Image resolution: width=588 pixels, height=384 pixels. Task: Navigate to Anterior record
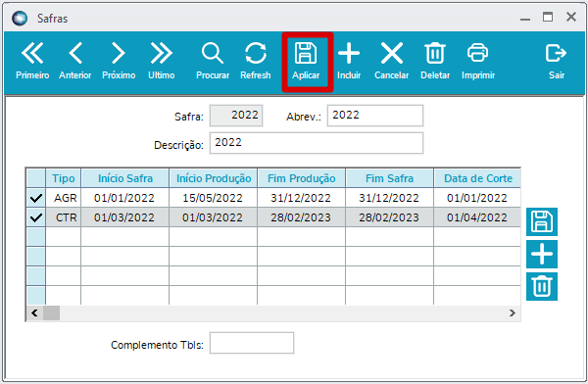[75, 61]
